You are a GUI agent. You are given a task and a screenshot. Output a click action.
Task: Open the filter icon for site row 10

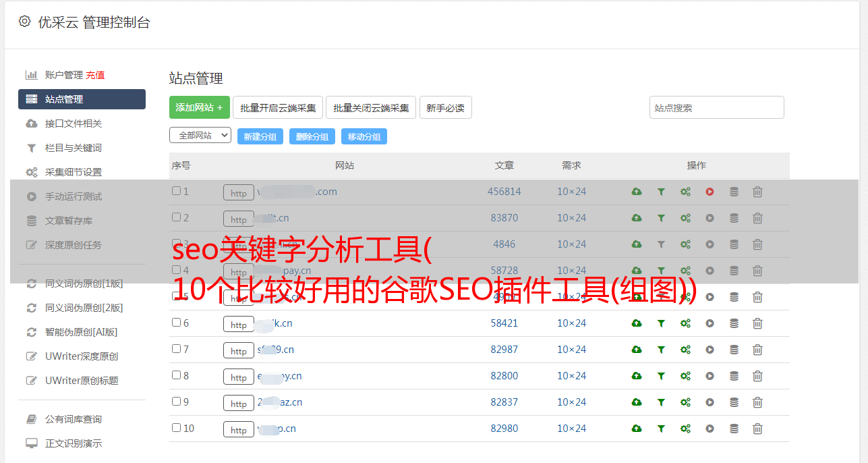coord(661,429)
